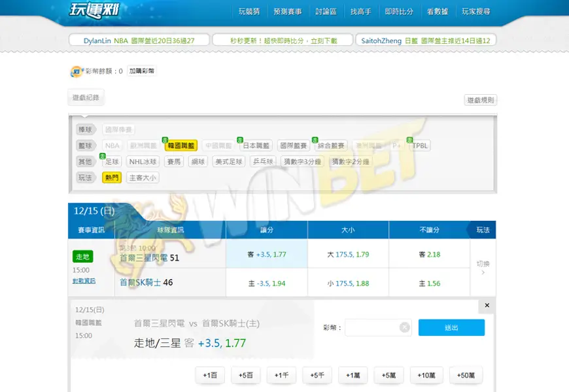Close the bet slip with X
This screenshot has width=569, height=392.
pos(487,305)
